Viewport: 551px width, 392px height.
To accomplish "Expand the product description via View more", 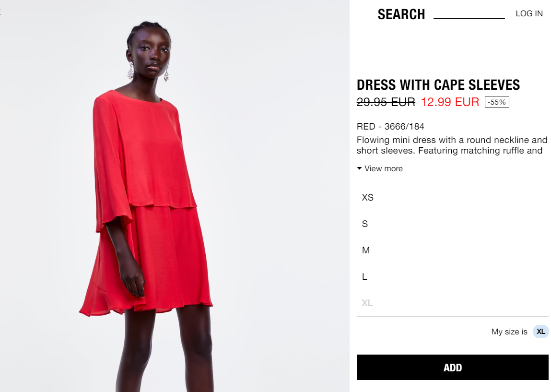I will click(380, 168).
